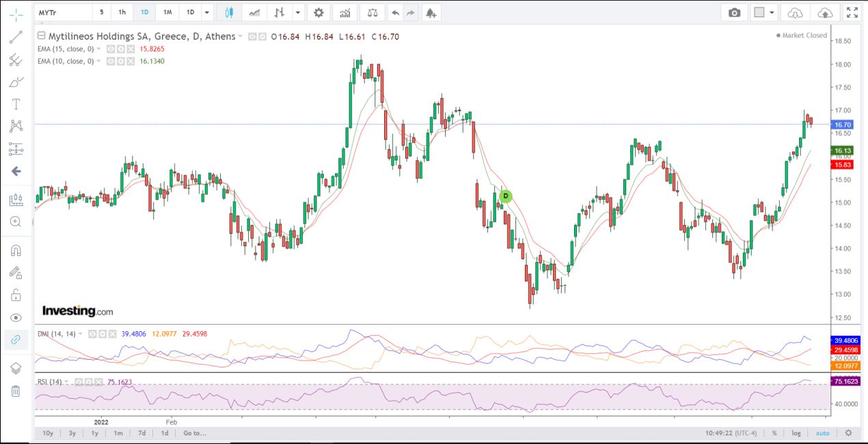Click the 'Go to...' date button

[x=194, y=433]
